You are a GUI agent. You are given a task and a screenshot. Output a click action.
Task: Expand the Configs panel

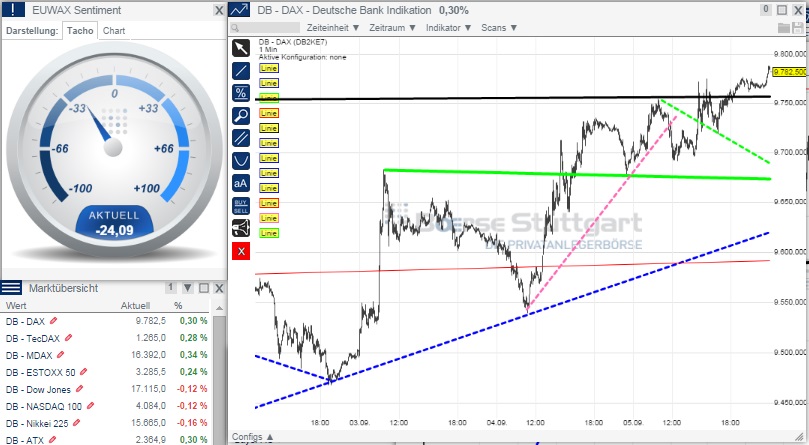253,437
